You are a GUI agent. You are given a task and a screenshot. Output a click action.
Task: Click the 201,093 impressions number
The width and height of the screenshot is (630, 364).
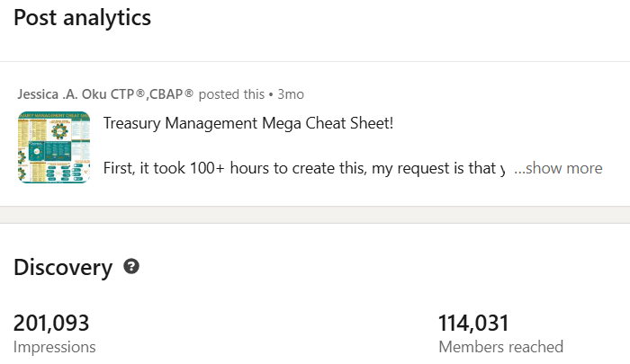[51, 323]
